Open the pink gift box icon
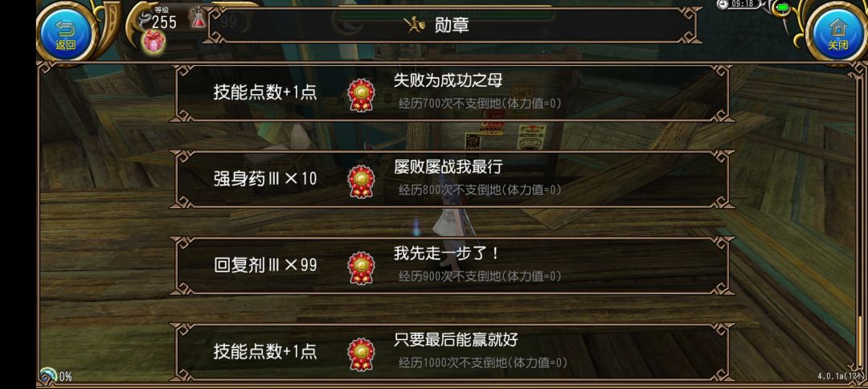Image resolution: width=868 pixels, height=389 pixels. [x=154, y=42]
